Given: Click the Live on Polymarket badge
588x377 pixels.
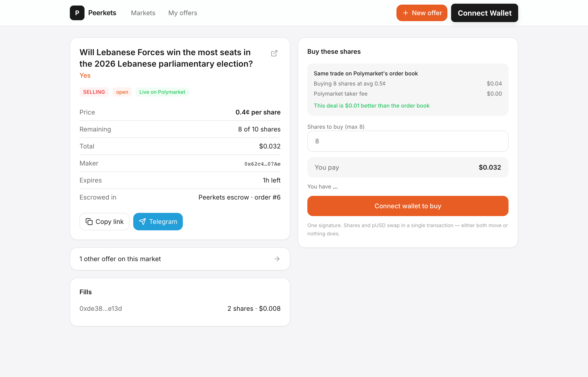Looking at the screenshot, I should coord(162,92).
